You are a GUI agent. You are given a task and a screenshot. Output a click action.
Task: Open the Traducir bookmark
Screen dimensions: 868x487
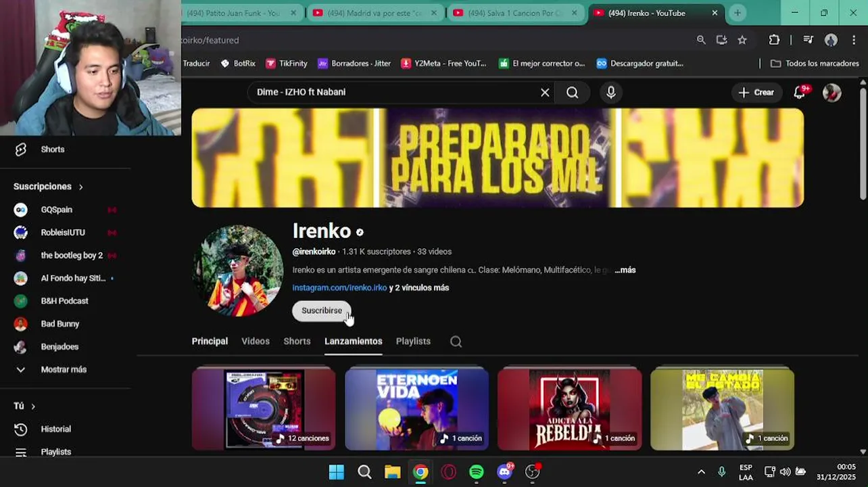(197, 64)
